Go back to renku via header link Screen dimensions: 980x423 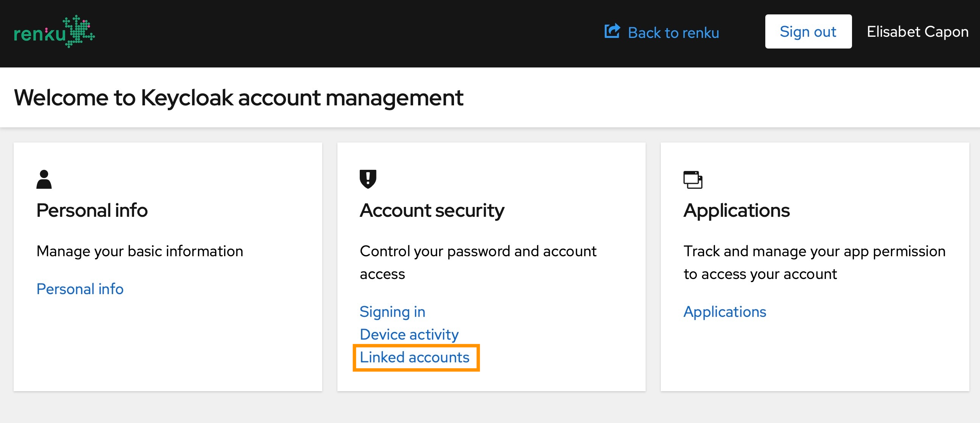pos(673,32)
